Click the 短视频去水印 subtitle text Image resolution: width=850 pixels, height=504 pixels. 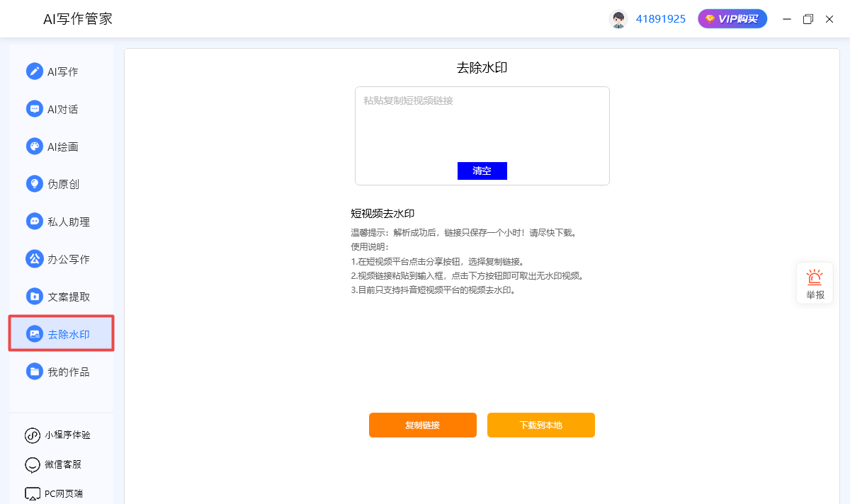382,214
